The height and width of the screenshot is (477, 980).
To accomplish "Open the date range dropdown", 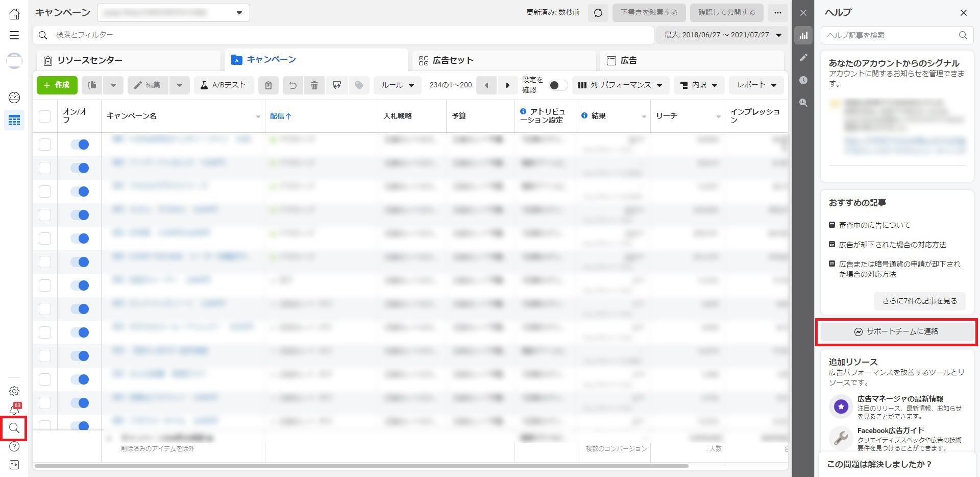I will 721,35.
